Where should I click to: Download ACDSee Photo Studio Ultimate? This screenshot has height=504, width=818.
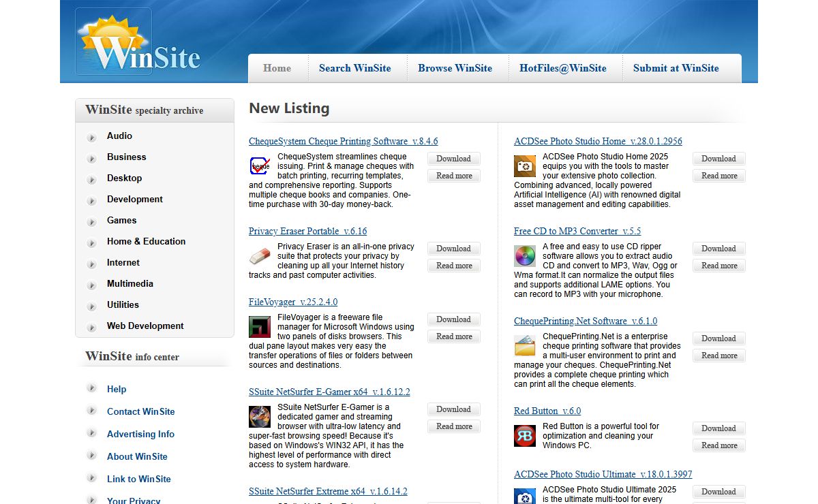(719, 492)
